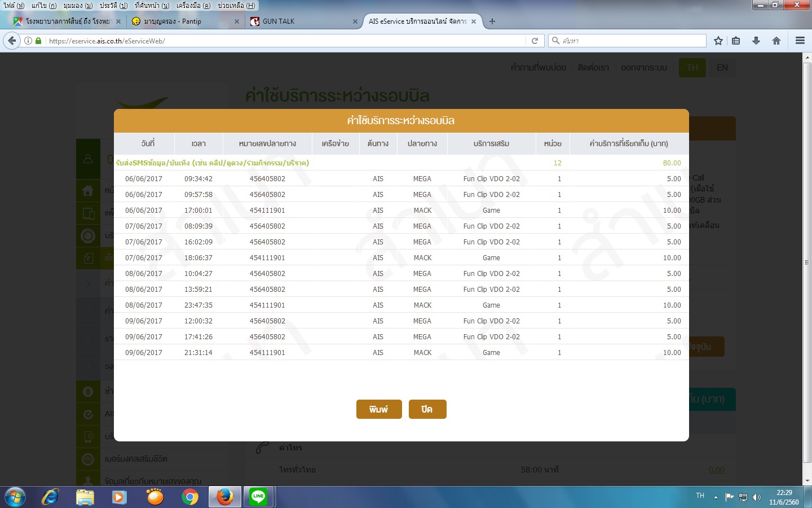Screen dimensions: 812x508
Task: Click the คำถามที่พบบ่อย (FAQ) link
Action: coord(539,68)
